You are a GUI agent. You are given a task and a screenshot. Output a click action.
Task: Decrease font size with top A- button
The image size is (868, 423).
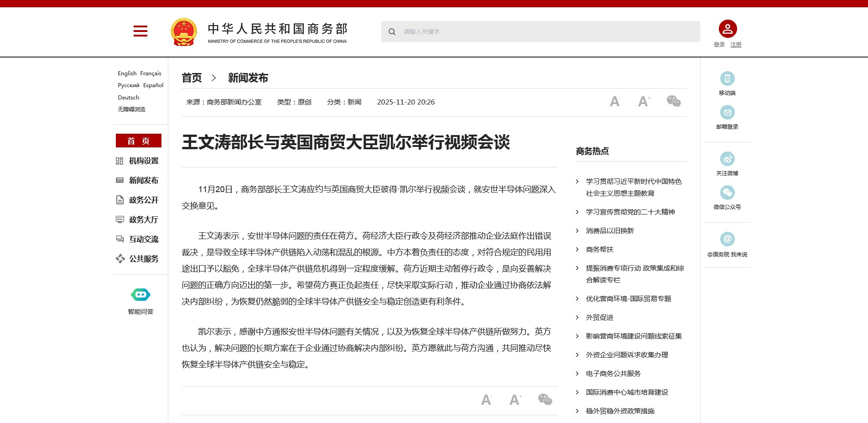(615, 101)
